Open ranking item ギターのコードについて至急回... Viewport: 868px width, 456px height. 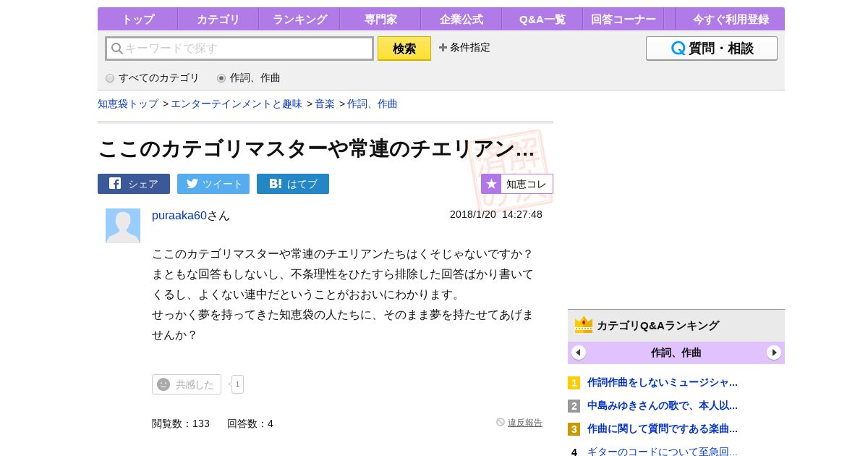point(663,451)
